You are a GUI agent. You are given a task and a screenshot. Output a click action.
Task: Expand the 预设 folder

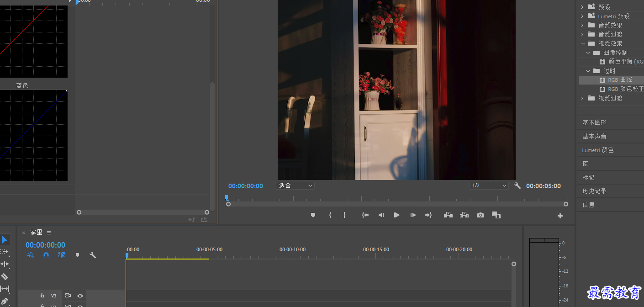pyautogui.click(x=582, y=7)
